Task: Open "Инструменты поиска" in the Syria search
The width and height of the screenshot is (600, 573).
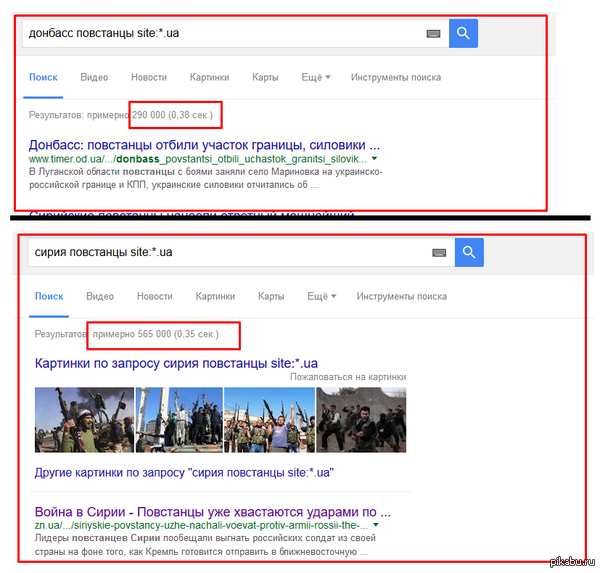Action: [402, 296]
